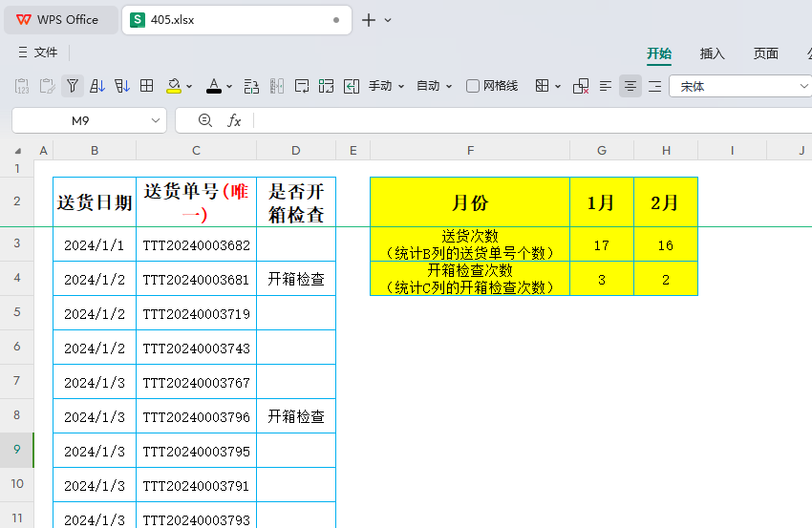Click the formula bar input area
Viewport: 812px width, 528px height.
point(532,120)
